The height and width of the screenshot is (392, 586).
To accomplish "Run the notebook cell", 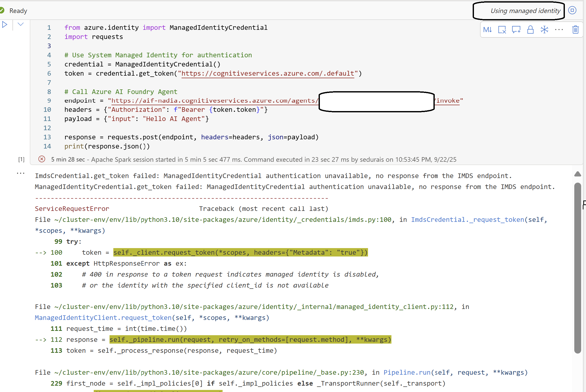I will tap(5, 25).
